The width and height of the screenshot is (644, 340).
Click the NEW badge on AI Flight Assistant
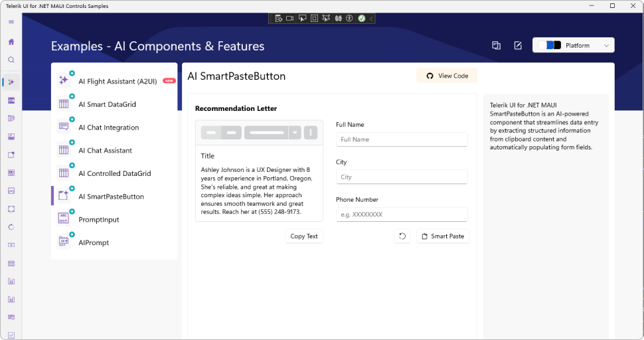tap(169, 80)
